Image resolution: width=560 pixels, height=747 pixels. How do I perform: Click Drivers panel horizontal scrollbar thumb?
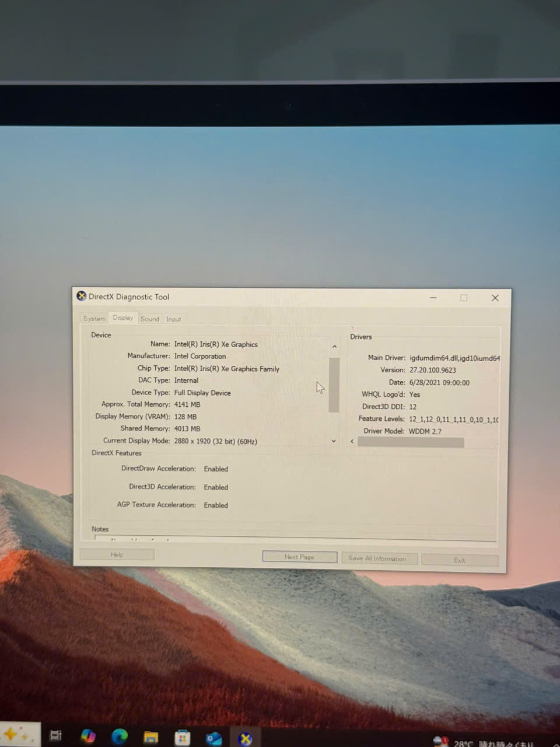(x=411, y=442)
